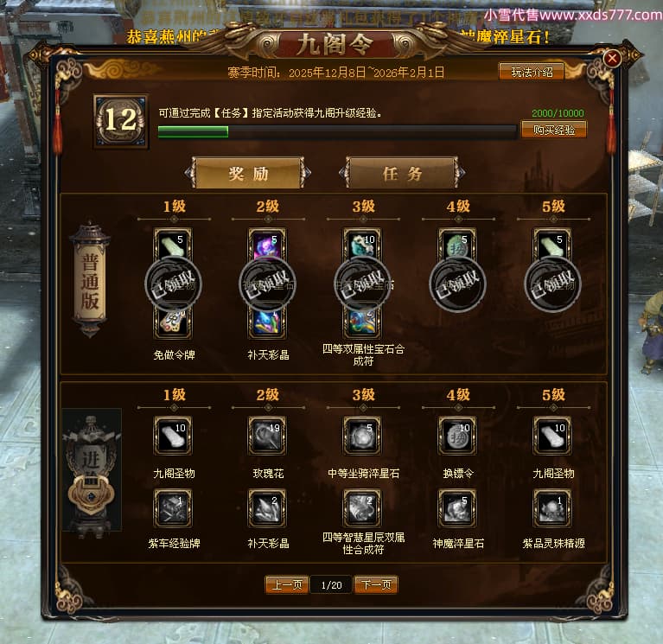663x644 pixels.
Task: Open the 任务 tasks tab
Action: pyautogui.click(x=402, y=174)
